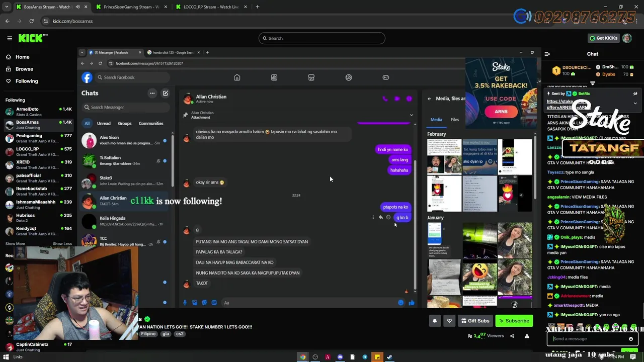The width and height of the screenshot is (644, 362).
Task: Click the unfollow broken-heart button
Action: click(x=449, y=321)
